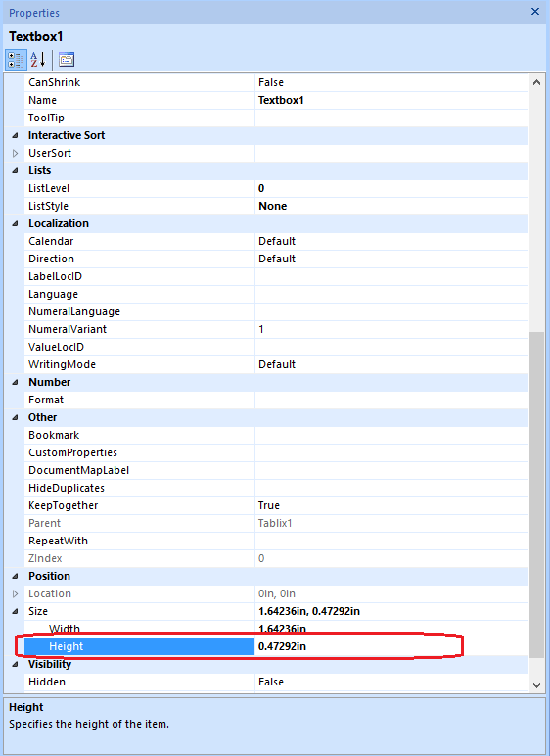Click the DocumentMapLabel value field
This screenshot has width=550, height=756.
(391, 471)
